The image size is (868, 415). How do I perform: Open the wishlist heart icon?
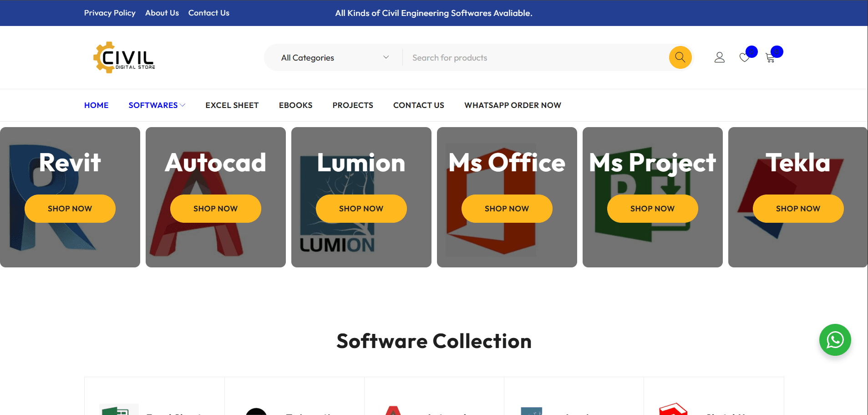tap(745, 57)
